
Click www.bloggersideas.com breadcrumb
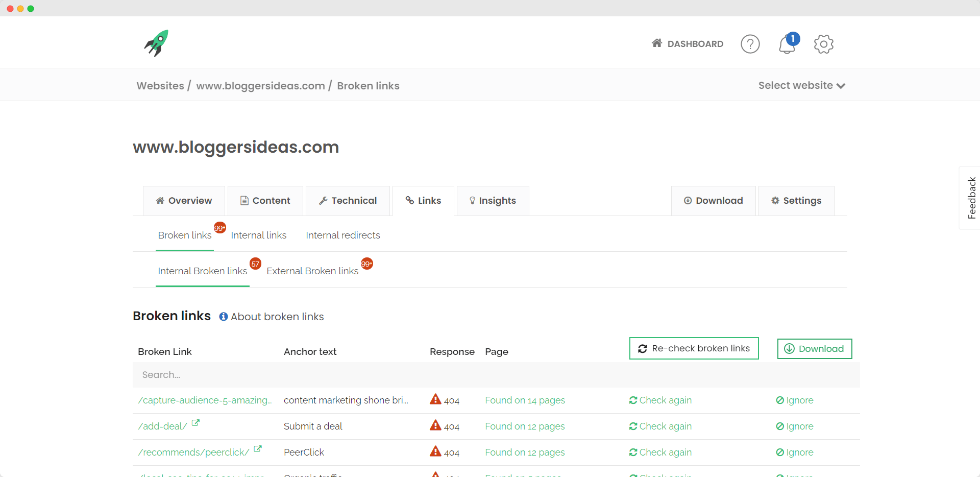260,86
